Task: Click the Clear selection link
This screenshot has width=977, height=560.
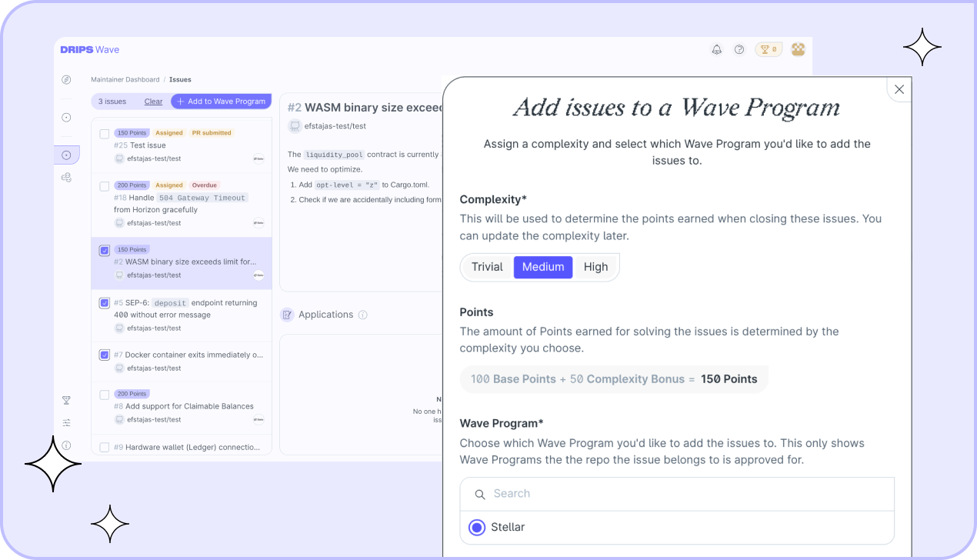Action: (153, 102)
